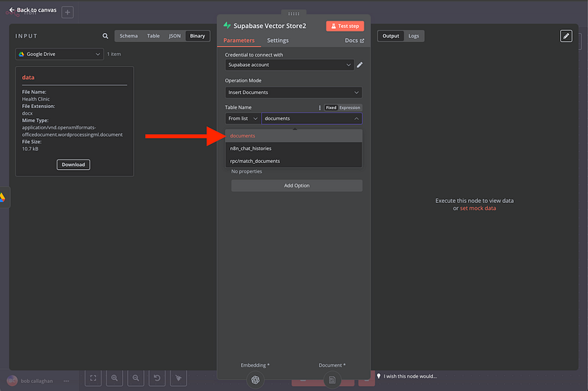Expand the Operation Mode dropdown
Image resolution: width=588 pixels, height=391 pixels.
(293, 93)
